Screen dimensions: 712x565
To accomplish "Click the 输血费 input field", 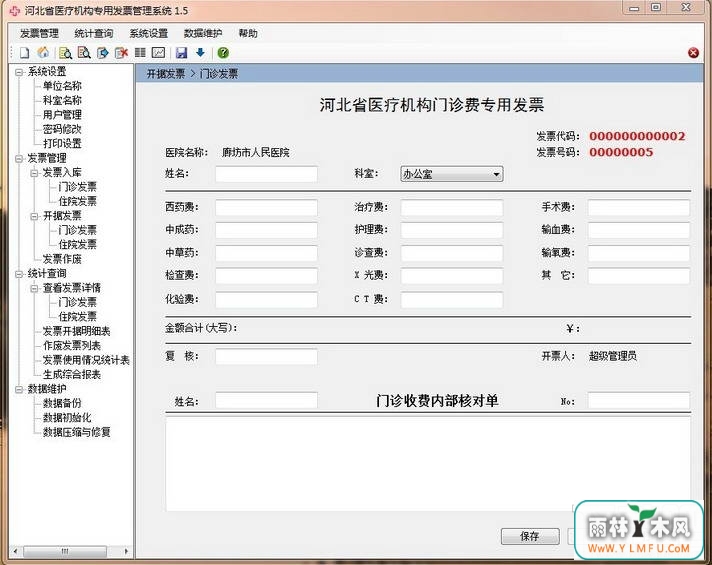I will [639, 230].
